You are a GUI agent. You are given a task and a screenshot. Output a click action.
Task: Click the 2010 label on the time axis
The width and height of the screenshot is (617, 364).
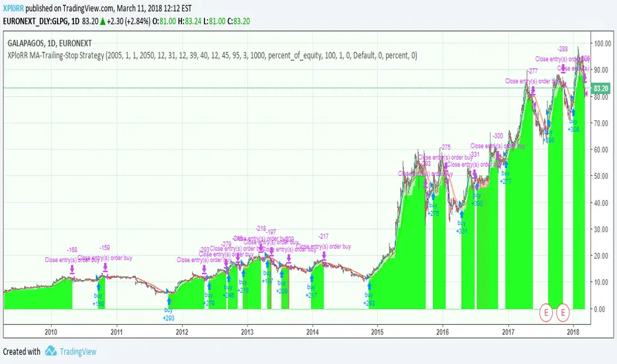coord(51,332)
